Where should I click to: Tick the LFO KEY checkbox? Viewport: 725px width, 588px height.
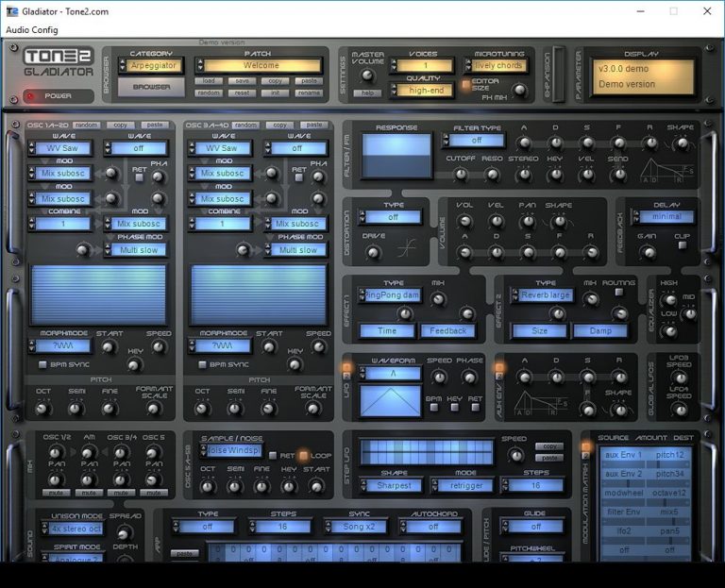coord(454,408)
